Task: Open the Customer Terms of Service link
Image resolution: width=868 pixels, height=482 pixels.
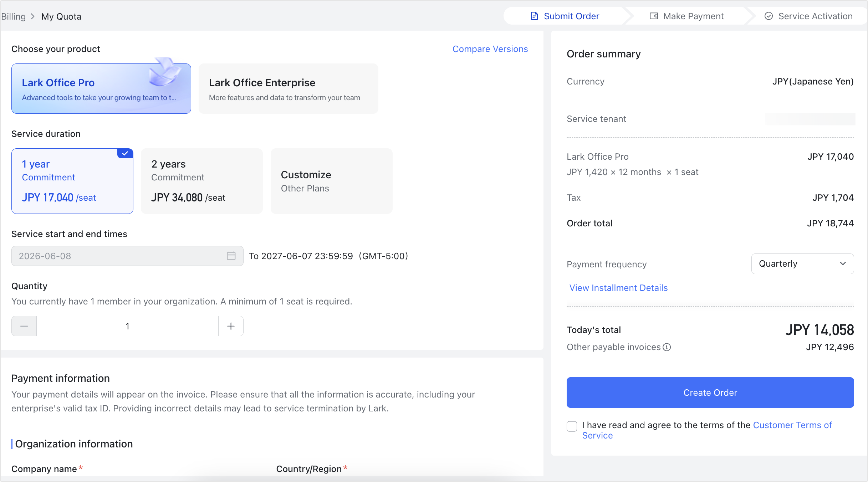Action: point(792,425)
